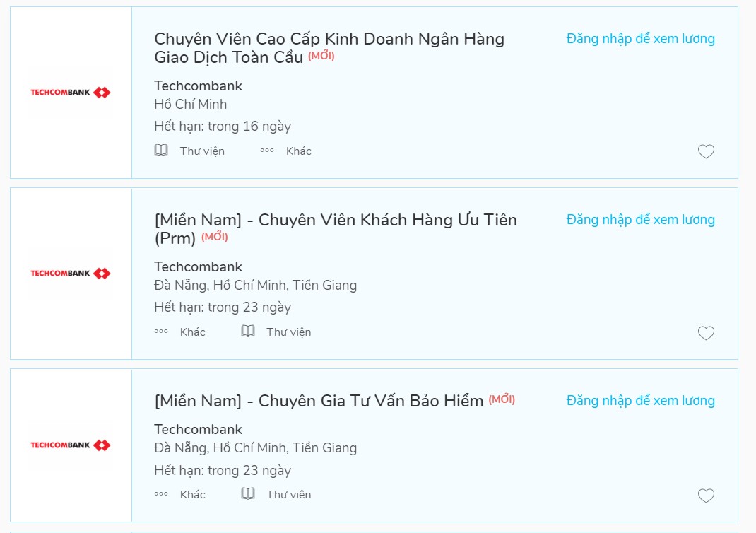Favorite the Chuyên Viên Khách Hàng Ưu Tiên job
This screenshot has height=533, width=756.
tap(706, 334)
